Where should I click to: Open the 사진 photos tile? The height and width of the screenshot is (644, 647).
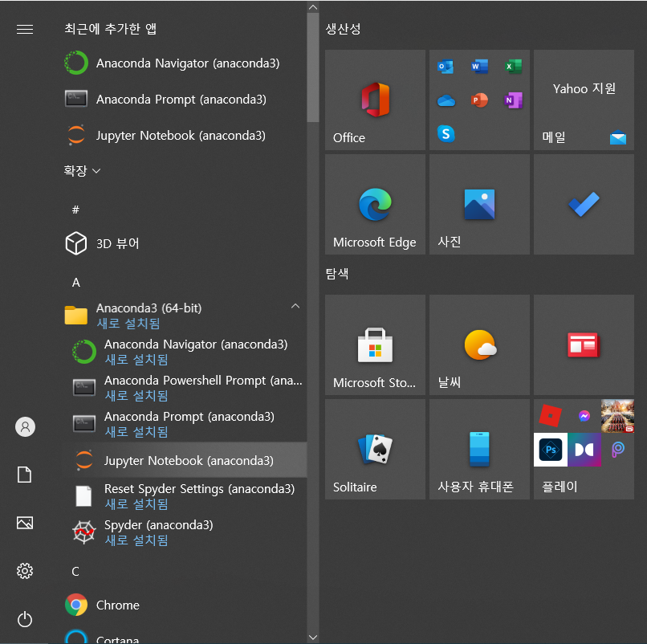coord(479,204)
